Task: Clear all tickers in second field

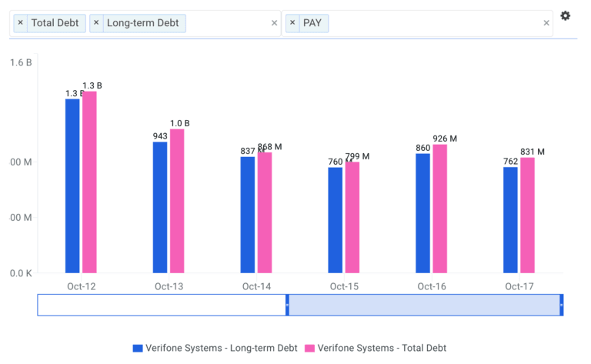Action: [x=546, y=23]
